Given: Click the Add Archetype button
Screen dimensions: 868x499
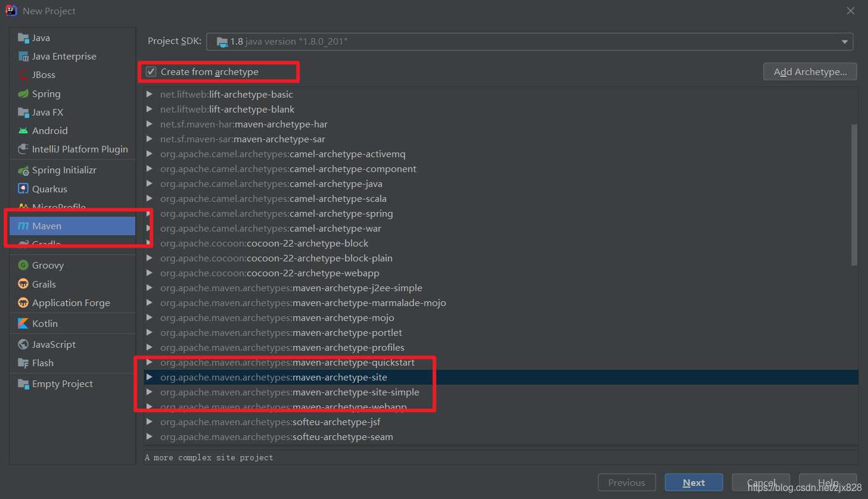Looking at the screenshot, I should pyautogui.click(x=810, y=71).
